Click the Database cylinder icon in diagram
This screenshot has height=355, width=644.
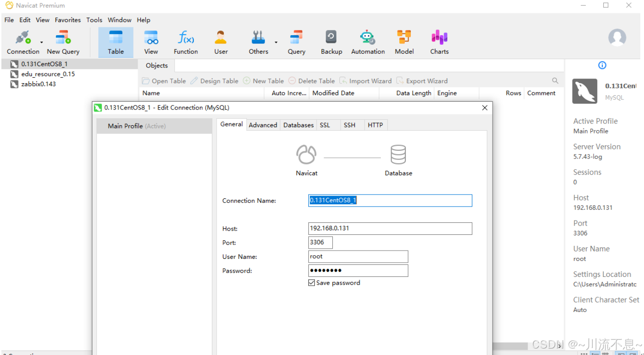(x=398, y=155)
